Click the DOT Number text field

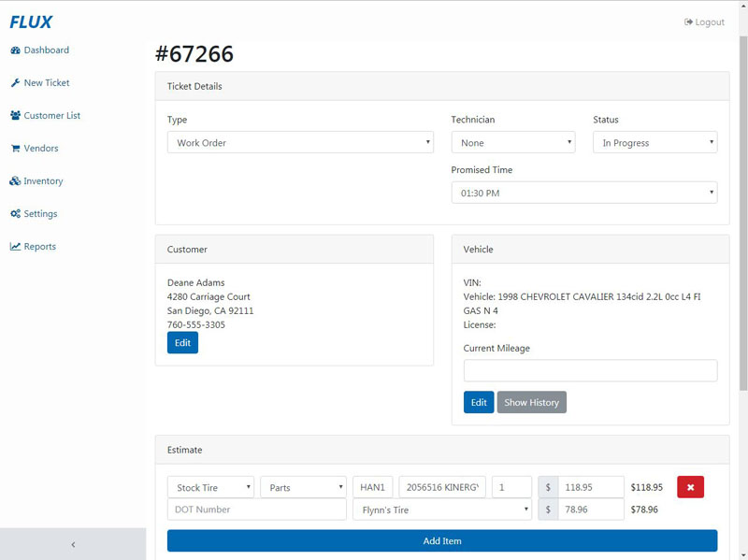tap(256, 510)
